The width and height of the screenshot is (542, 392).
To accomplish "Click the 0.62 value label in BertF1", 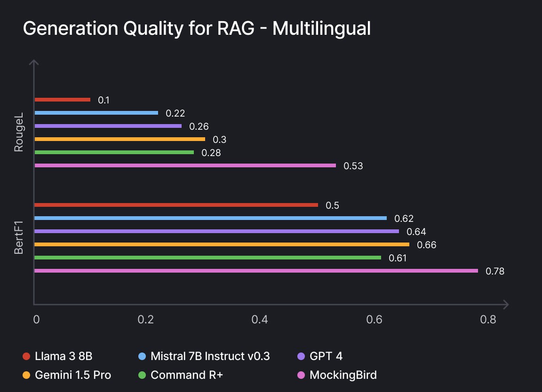I will point(404,219).
